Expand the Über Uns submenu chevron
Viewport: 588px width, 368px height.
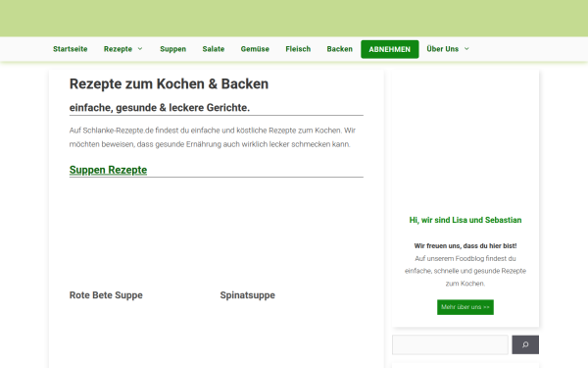click(x=466, y=49)
